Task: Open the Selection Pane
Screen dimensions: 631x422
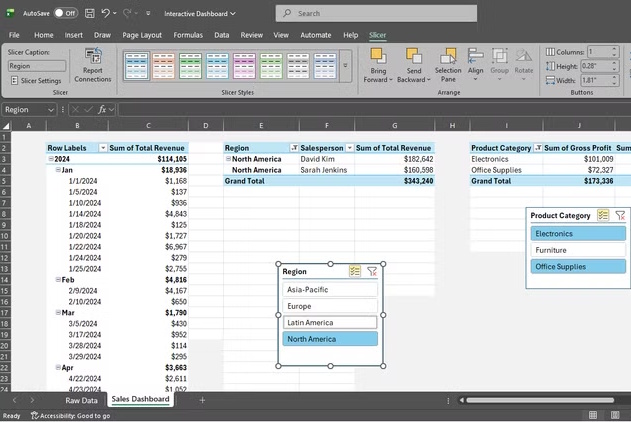Action: (448, 65)
